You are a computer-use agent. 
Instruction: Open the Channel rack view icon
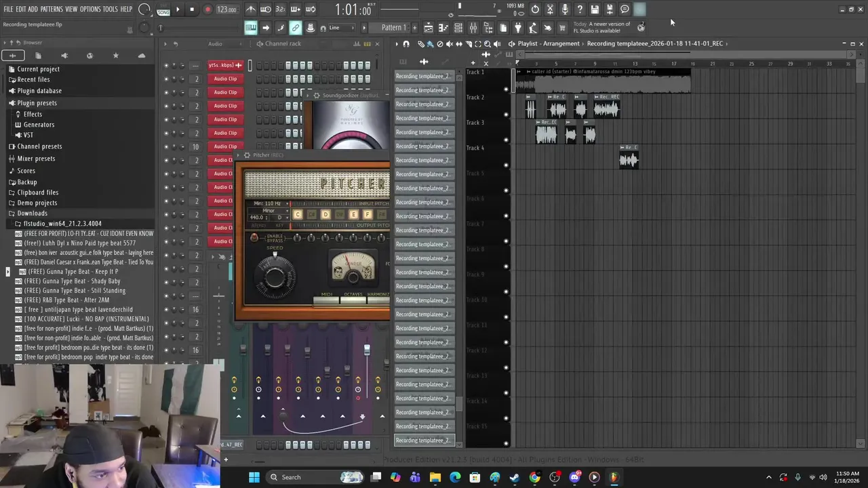point(458,28)
